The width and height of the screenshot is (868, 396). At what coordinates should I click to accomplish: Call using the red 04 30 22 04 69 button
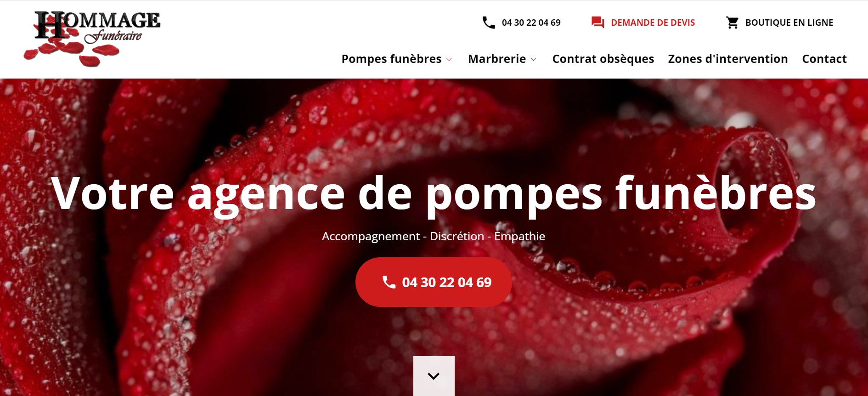point(434,282)
